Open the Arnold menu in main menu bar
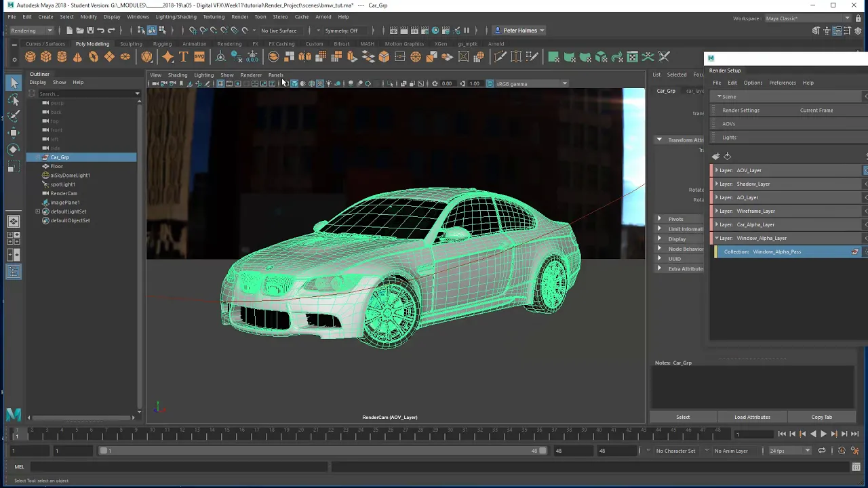This screenshot has height=488, width=868. pyautogui.click(x=323, y=17)
